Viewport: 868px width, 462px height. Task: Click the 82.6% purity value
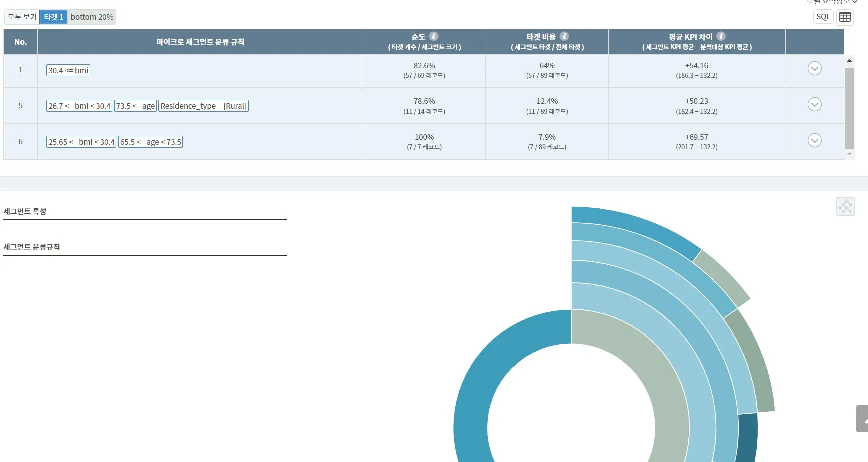tap(424, 65)
